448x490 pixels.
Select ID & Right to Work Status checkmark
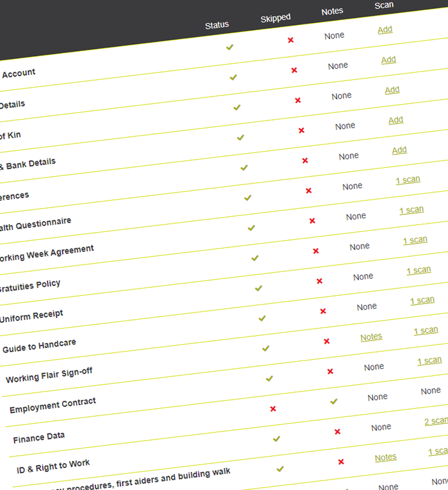[x=276, y=439]
